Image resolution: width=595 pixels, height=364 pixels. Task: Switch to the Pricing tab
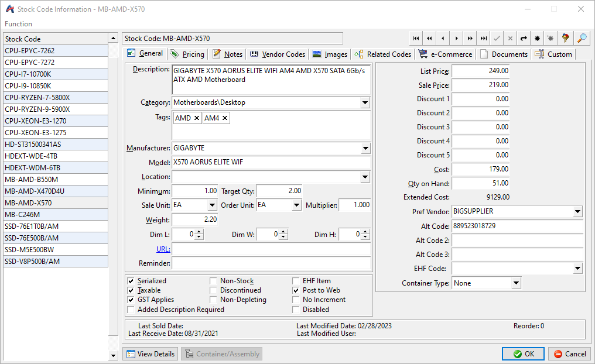187,54
